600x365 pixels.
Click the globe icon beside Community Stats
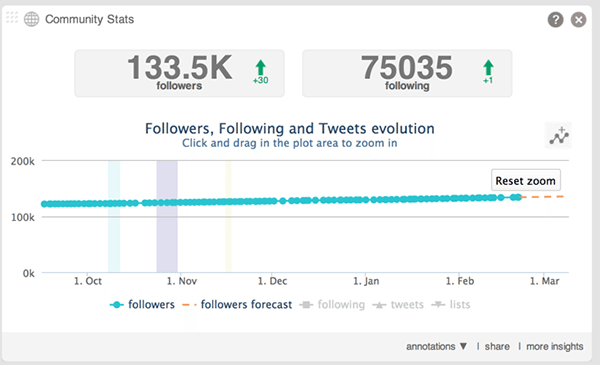pos(31,19)
